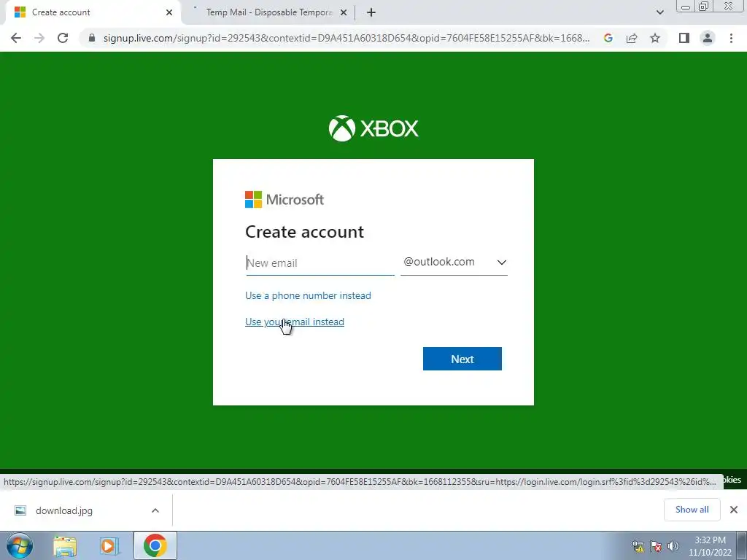Click the Xbox logo
Screen dimensions: 747x560
tap(373, 128)
